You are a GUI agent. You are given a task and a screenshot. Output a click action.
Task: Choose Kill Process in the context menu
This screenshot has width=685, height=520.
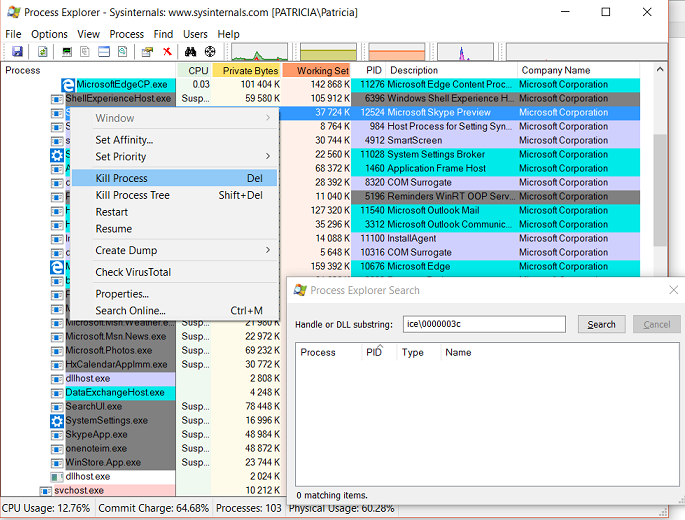click(x=174, y=178)
